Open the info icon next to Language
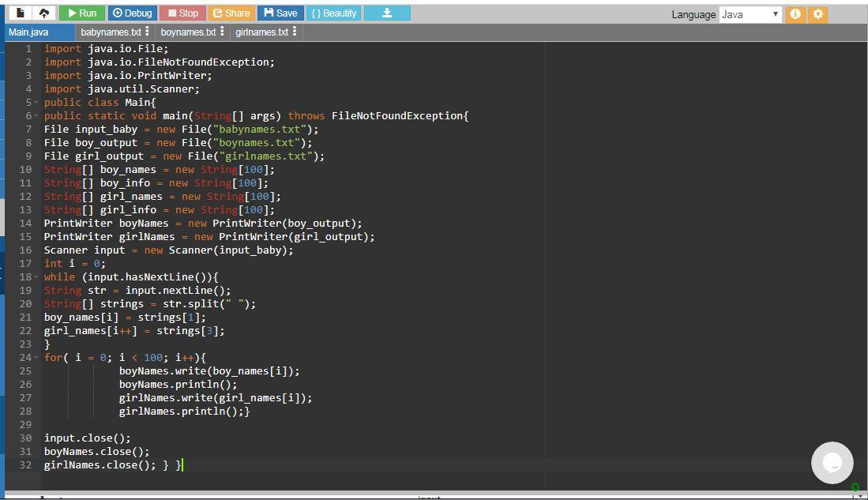This screenshot has height=500, width=868. (795, 14)
